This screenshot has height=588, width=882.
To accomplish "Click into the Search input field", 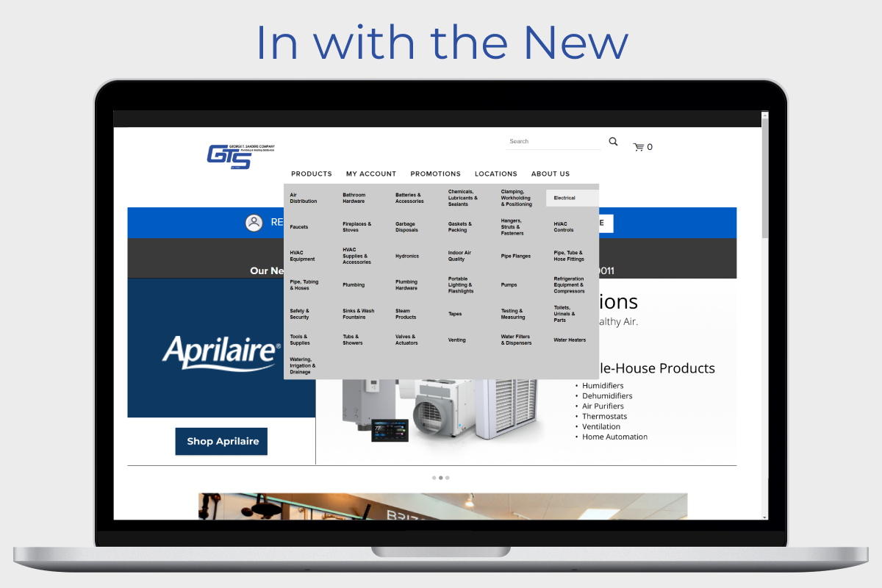I will [553, 141].
